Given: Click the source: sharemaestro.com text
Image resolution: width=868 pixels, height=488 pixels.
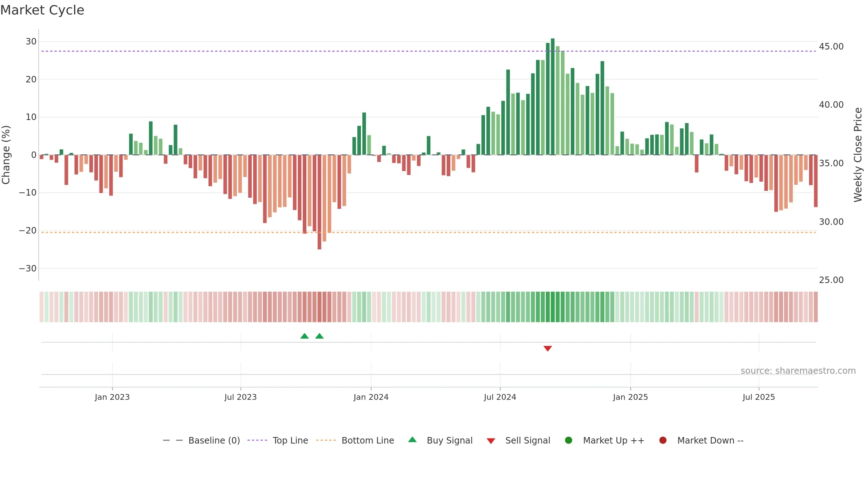Looking at the screenshot, I should point(798,371).
